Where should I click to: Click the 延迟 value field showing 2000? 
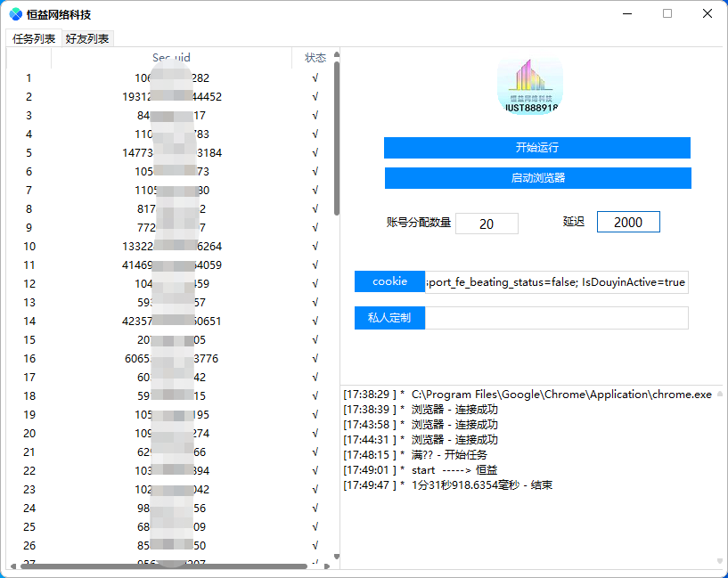628,221
